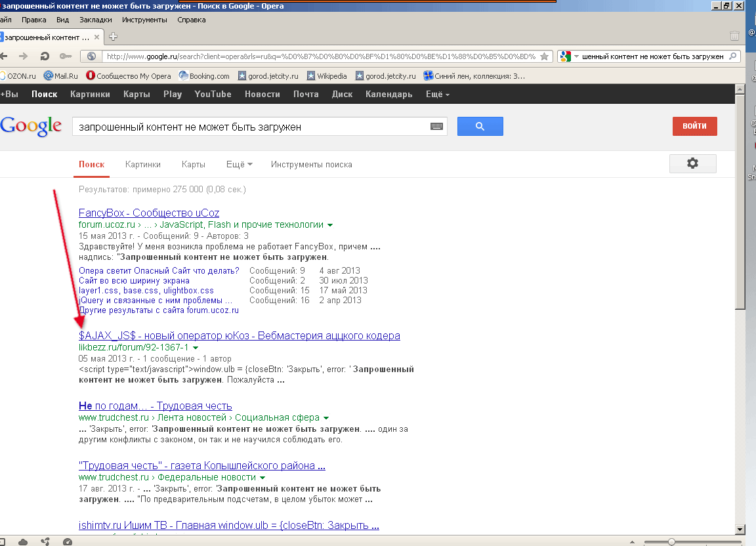Open Почта in the black Google bar
The width and height of the screenshot is (756, 546).
[x=306, y=94]
